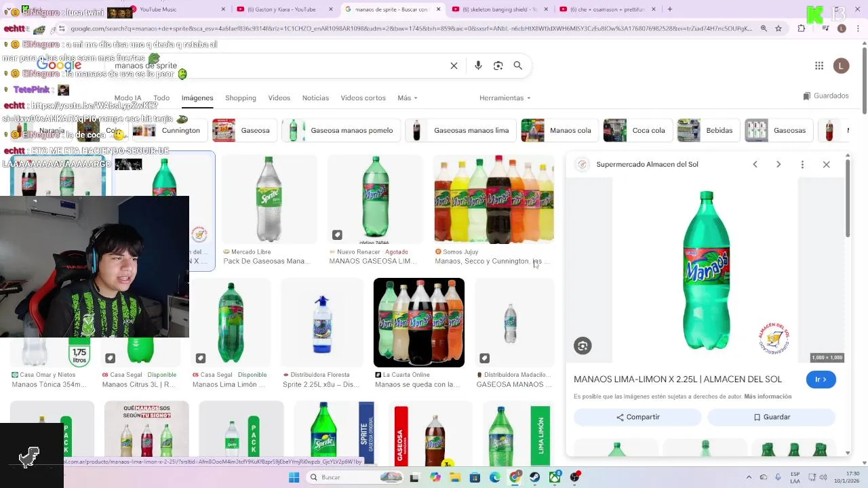Close the image preview panel
The height and width of the screenshot is (488, 868).
[826, 164]
